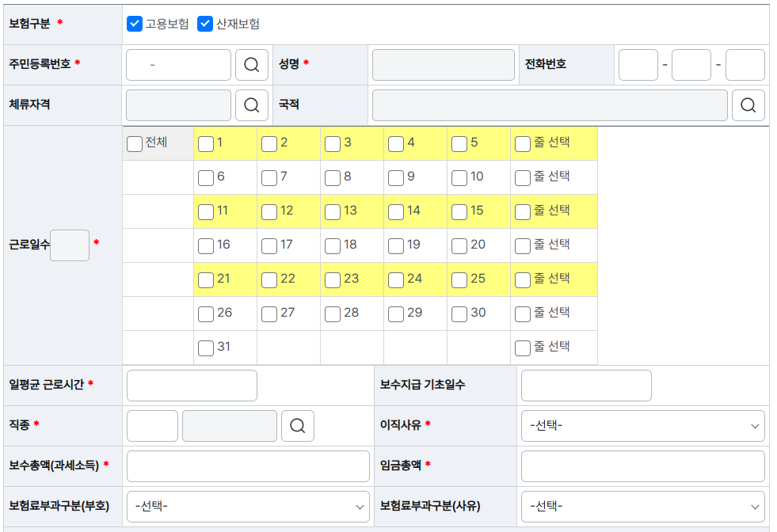Uncheck the 고용보험 checkbox
Image resolution: width=777 pixels, height=532 pixels.
click(135, 24)
